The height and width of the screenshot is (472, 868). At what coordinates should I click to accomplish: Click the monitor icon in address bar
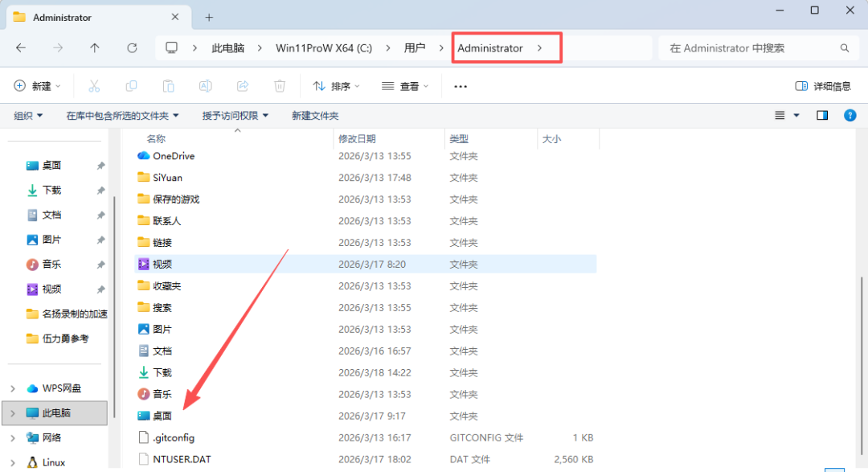point(172,48)
